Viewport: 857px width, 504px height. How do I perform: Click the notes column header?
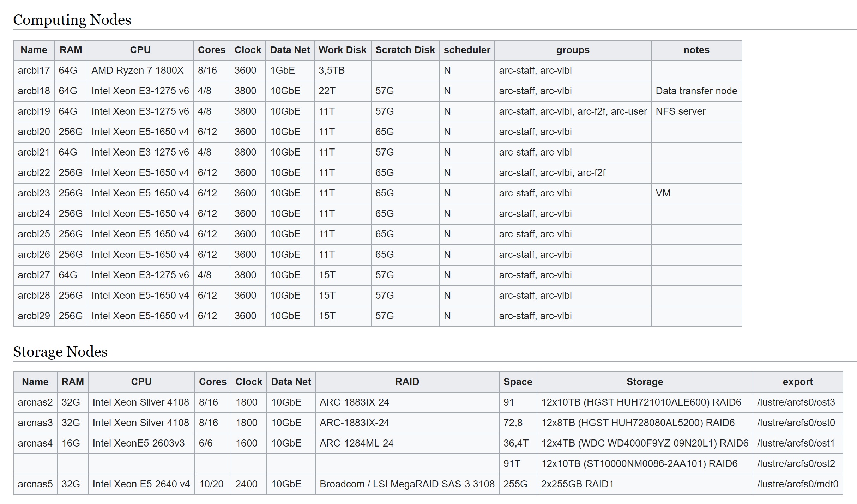click(x=696, y=50)
